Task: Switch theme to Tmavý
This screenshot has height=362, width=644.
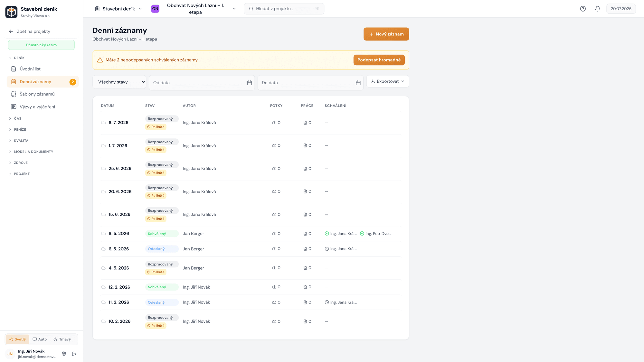Action: pyautogui.click(x=62, y=339)
